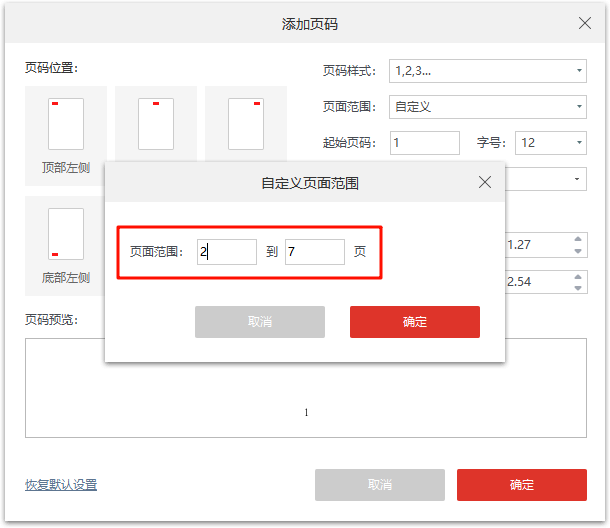The width and height of the screenshot is (610, 528).
Task: Open the 页码样式 dropdown showing 1,2,3...
Action: tap(487, 71)
